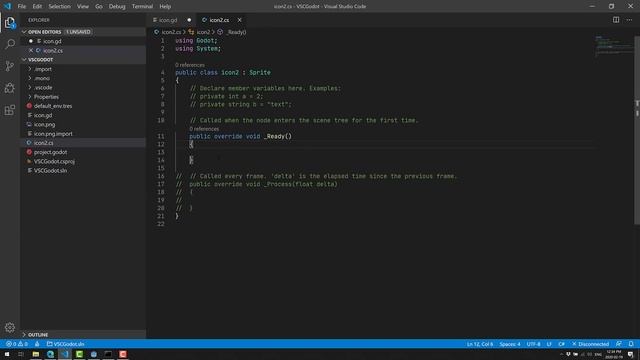Open the Go menu
Viewport: 640px width, 360px height.
(x=99, y=6)
